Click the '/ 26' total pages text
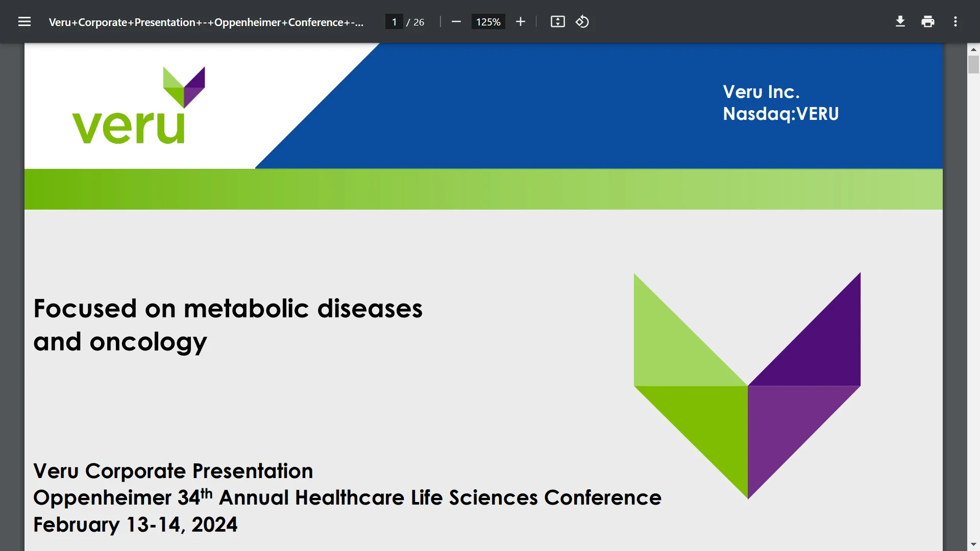The width and height of the screenshot is (980, 551). tap(415, 22)
